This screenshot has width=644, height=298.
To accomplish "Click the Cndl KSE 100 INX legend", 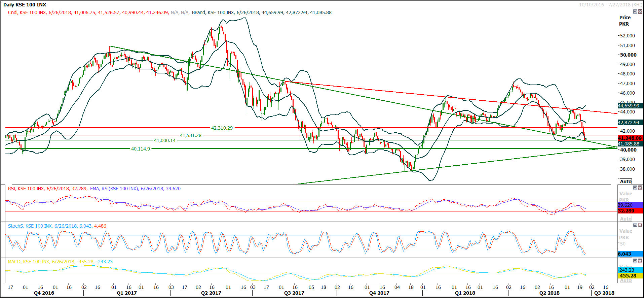I will [88, 12].
